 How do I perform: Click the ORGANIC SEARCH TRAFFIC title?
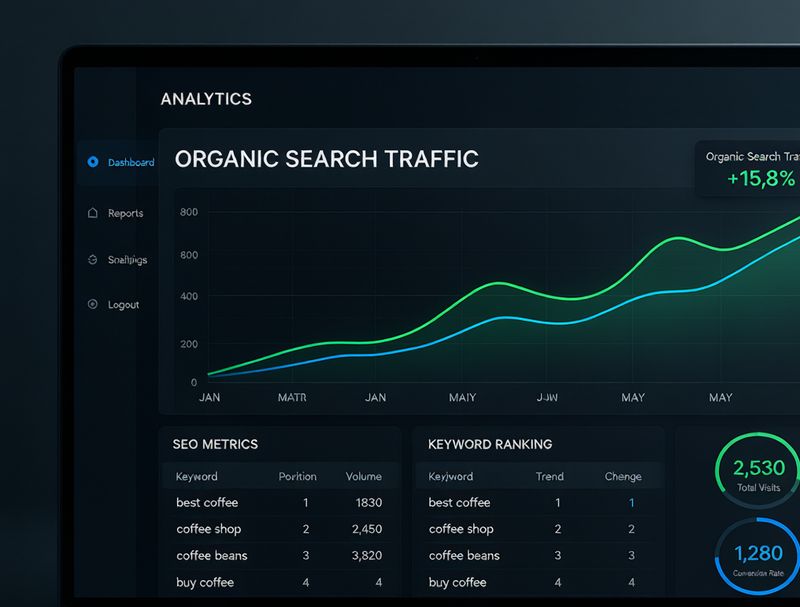pos(327,159)
